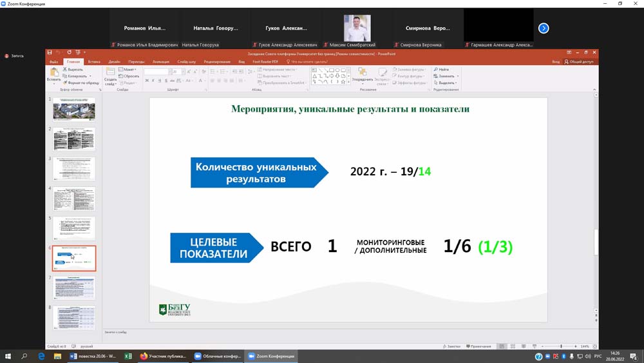Click the Firefox 'Участник публика...' taskbar button
Screen dimensions: 644x363
click(x=163, y=356)
